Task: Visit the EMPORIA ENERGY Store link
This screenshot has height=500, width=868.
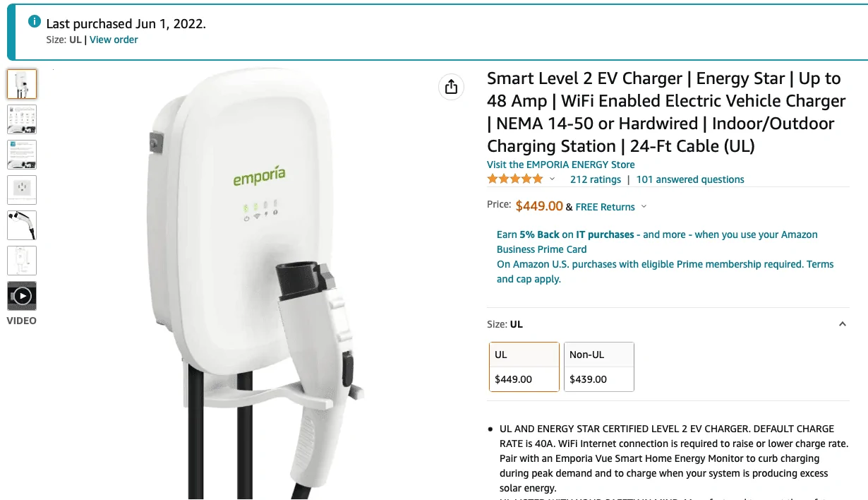Action: point(560,165)
